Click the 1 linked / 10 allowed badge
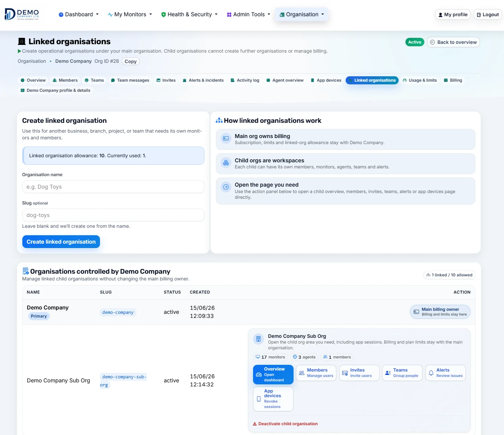 pyautogui.click(x=449, y=275)
